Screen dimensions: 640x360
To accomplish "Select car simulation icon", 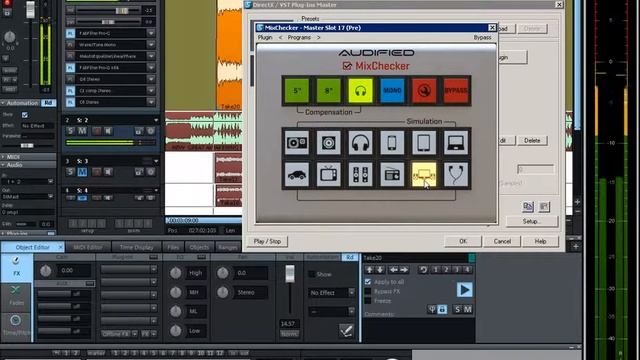I will click(x=297, y=174).
